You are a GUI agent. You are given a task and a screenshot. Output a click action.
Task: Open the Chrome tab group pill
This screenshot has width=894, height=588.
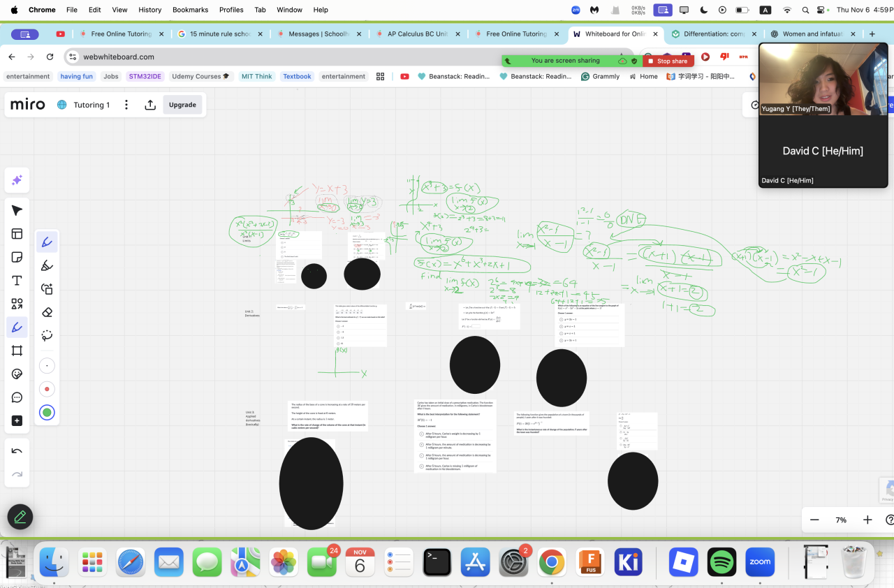click(x=25, y=34)
